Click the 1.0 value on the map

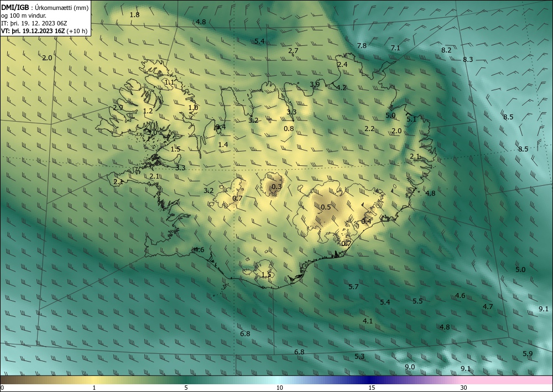click(x=193, y=108)
